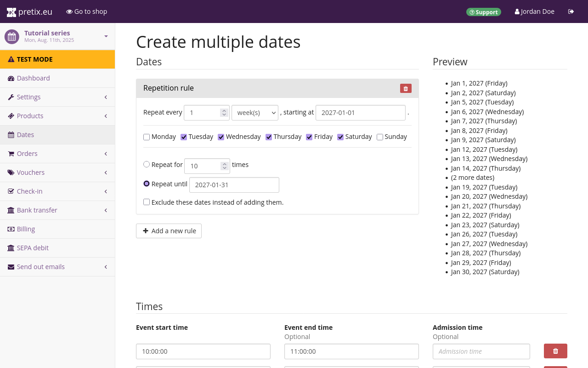Open the week(s) interval dropdown

[255, 112]
